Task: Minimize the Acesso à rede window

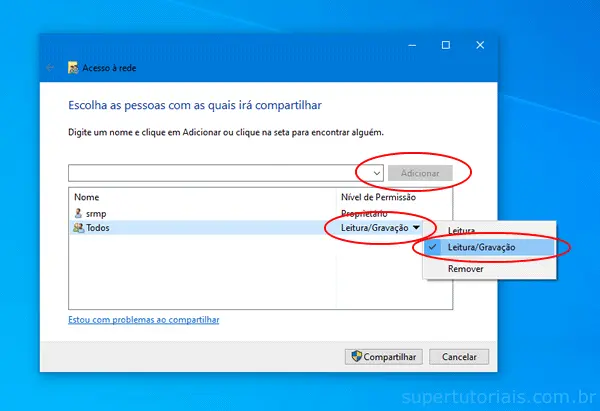Action: [412, 45]
